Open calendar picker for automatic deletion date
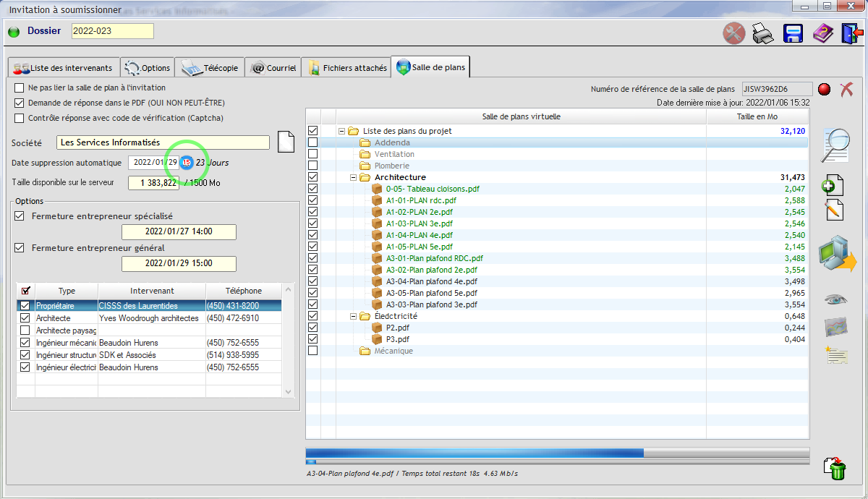Screen dimensions: 868x499 [186, 163]
